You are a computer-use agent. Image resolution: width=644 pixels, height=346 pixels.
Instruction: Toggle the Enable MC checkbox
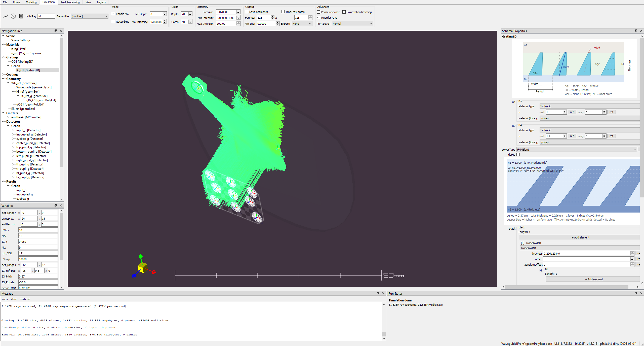(113, 14)
